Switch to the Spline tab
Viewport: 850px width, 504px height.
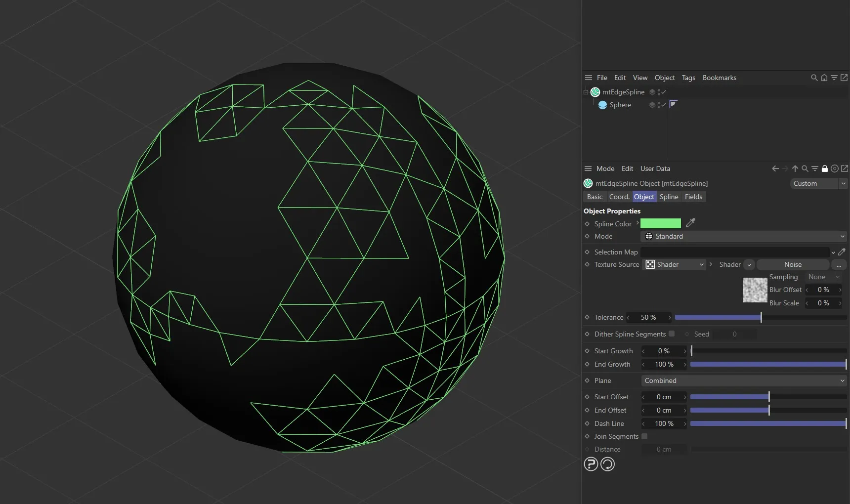click(669, 197)
